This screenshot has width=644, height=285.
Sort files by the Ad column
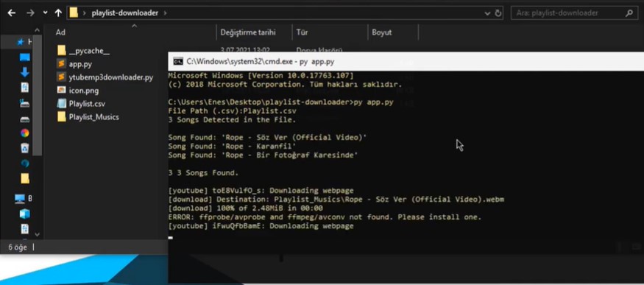(61, 32)
